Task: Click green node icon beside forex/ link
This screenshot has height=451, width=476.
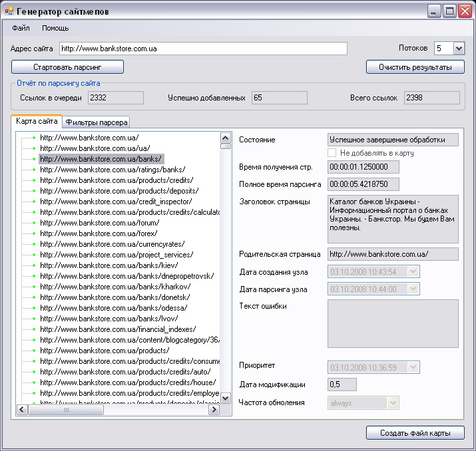Action: [34, 233]
